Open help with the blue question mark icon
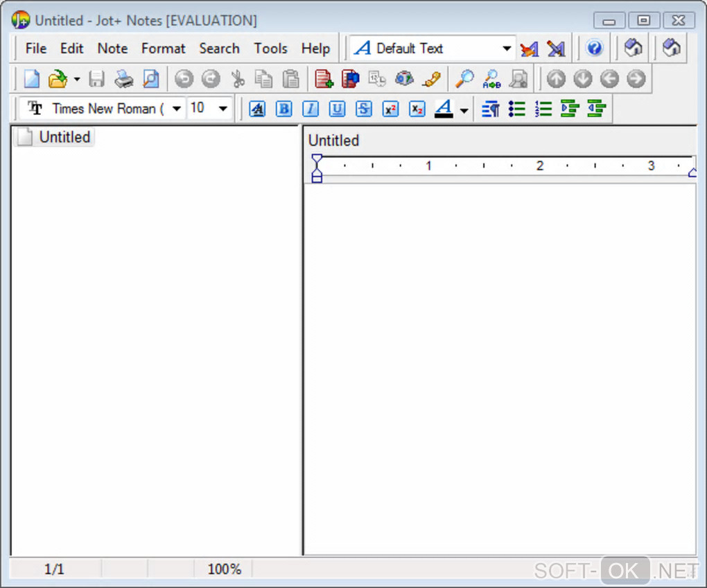The height and width of the screenshot is (588, 707). point(594,48)
